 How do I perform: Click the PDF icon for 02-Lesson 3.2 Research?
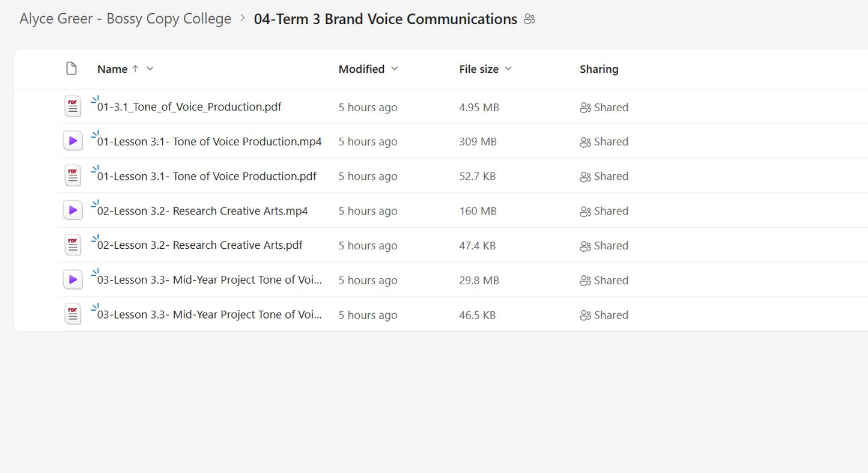pyautogui.click(x=72, y=245)
